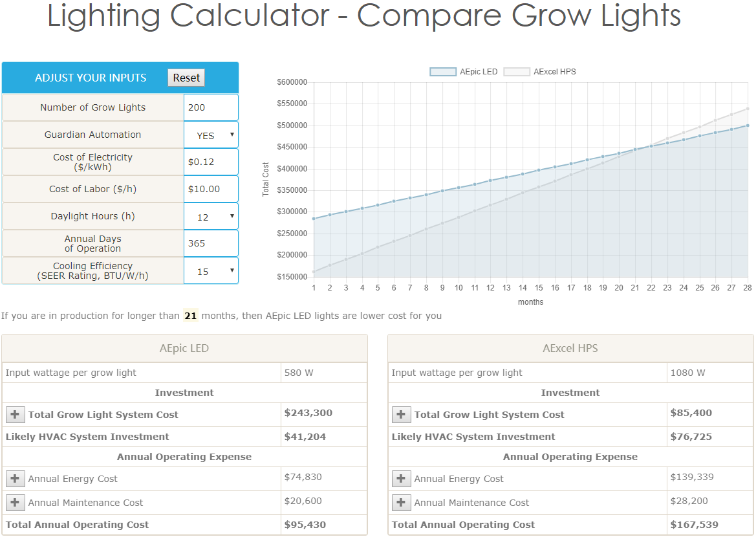Click the 'months' x-axis label
The height and width of the screenshot is (537, 756).
click(530, 302)
